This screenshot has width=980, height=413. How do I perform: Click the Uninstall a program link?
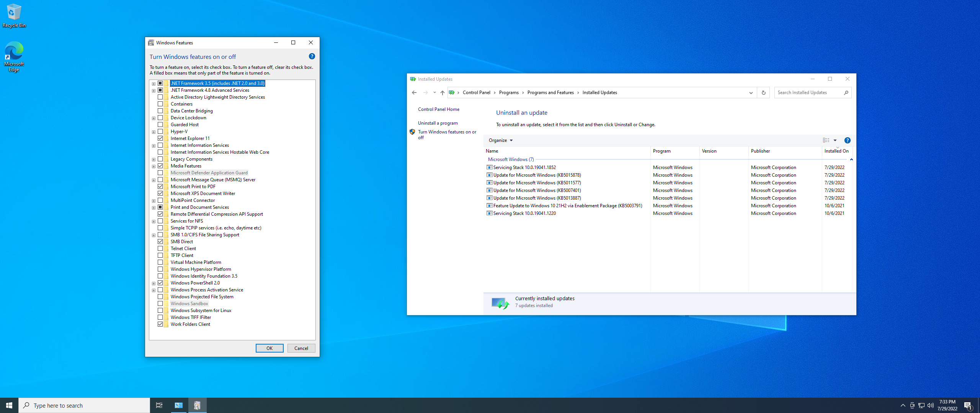coord(438,123)
